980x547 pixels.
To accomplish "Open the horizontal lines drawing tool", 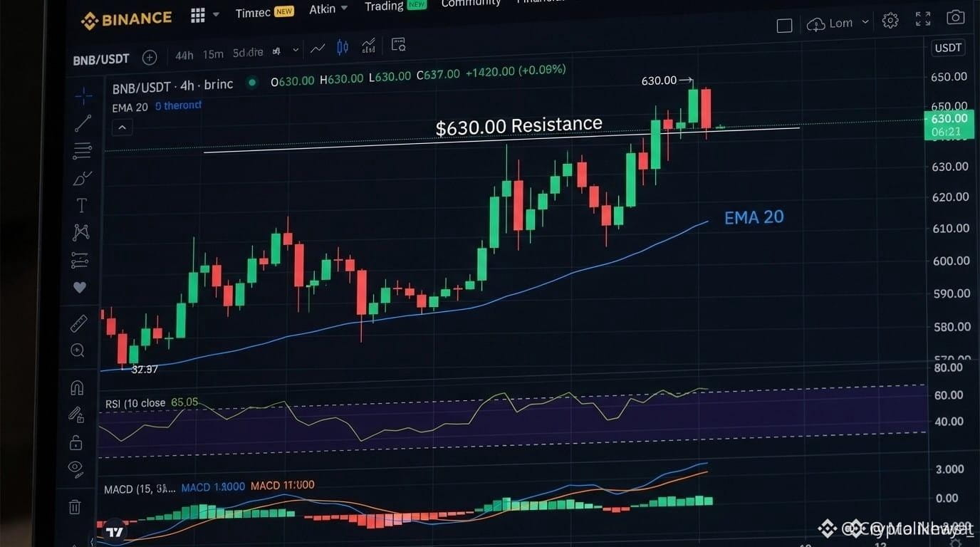I will click(83, 150).
